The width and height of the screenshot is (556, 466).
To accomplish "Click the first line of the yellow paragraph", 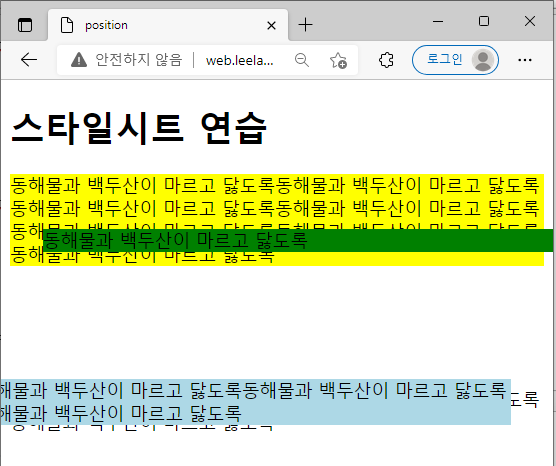I will (275, 185).
